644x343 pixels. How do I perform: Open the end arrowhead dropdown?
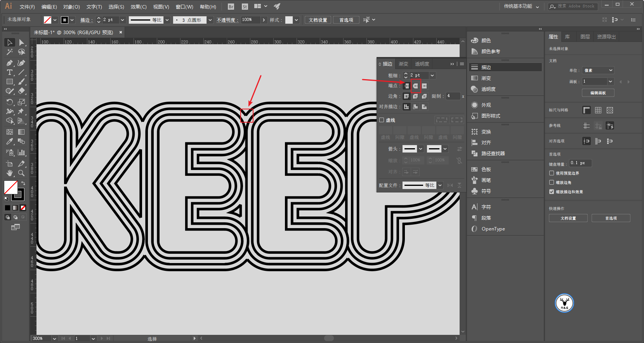[445, 149]
